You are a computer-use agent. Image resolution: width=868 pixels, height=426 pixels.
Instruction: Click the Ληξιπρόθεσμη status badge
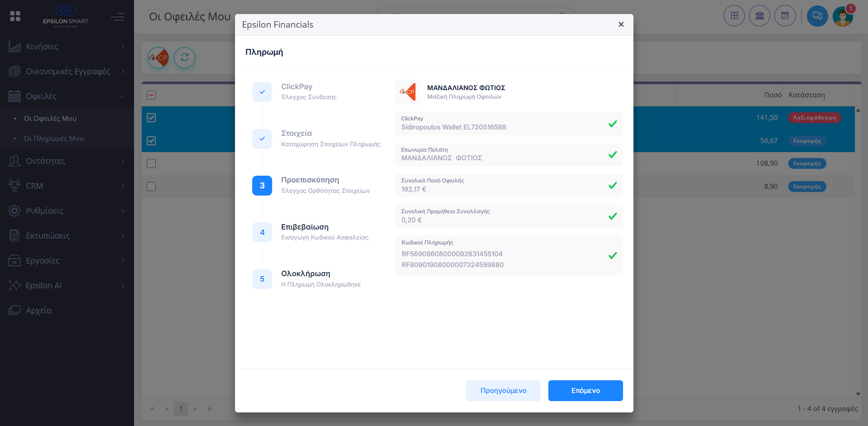tap(815, 118)
